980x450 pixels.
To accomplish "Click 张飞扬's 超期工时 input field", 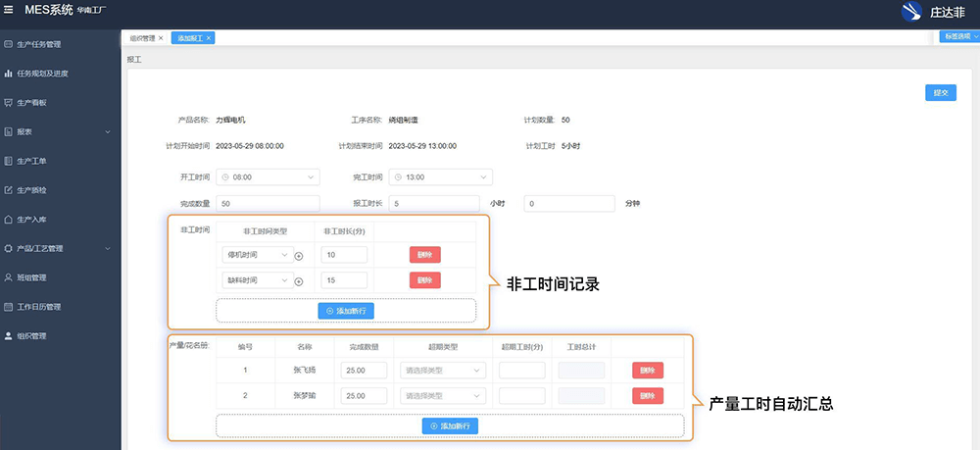I will click(522, 370).
